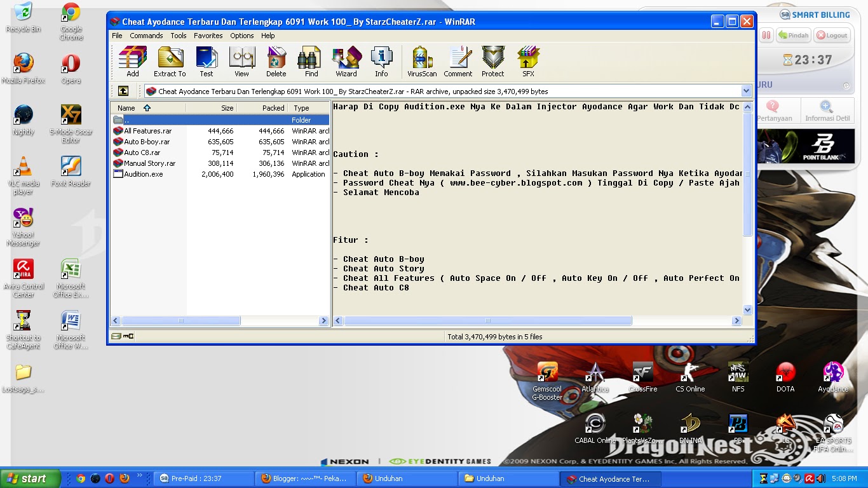Click the Delete toolbar icon
The image size is (868, 488).
pos(276,62)
